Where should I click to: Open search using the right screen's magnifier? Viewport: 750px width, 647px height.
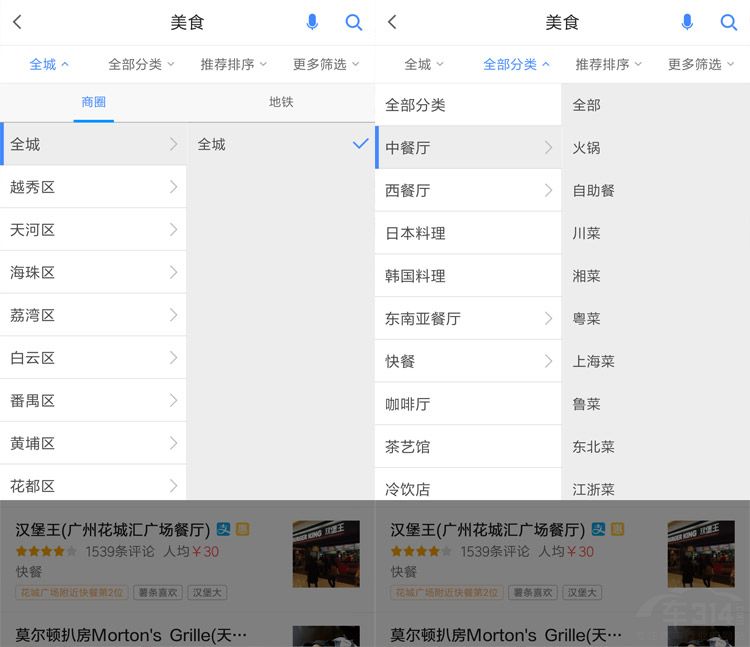click(x=729, y=22)
